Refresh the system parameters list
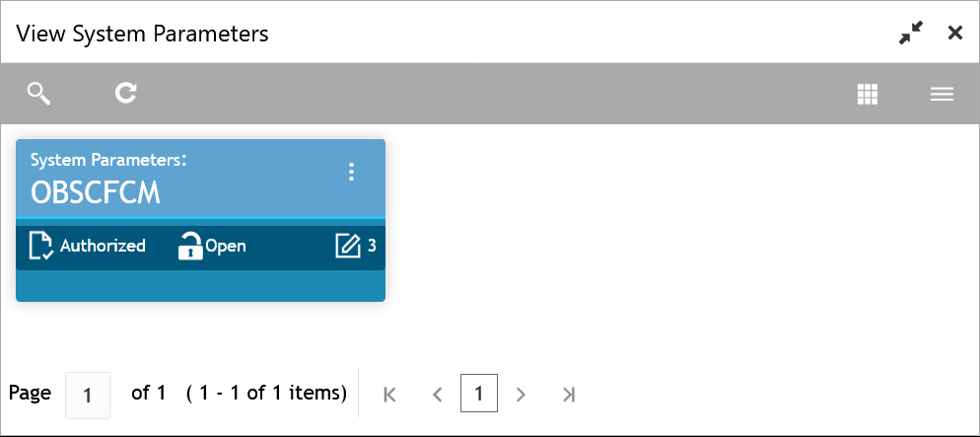Image resolution: width=980 pixels, height=437 pixels. tap(125, 93)
